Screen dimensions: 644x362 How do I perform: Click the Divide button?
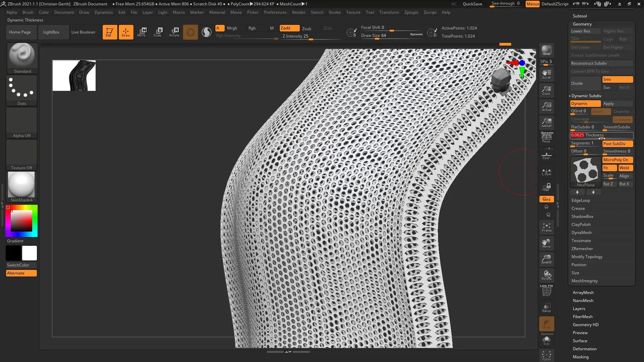coord(585,83)
